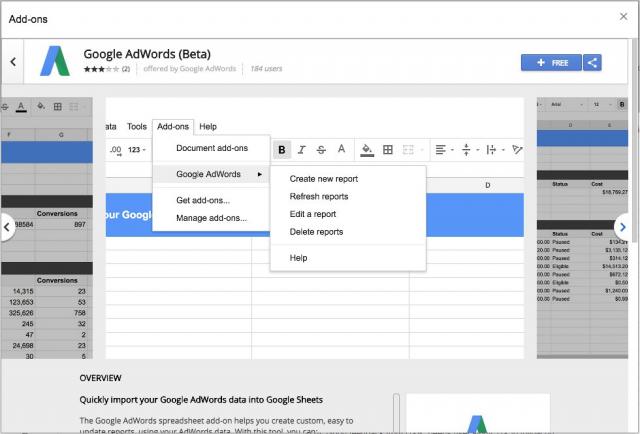Click bold B in right thumbnail
Screen dimensions: 640x434
tap(622, 105)
